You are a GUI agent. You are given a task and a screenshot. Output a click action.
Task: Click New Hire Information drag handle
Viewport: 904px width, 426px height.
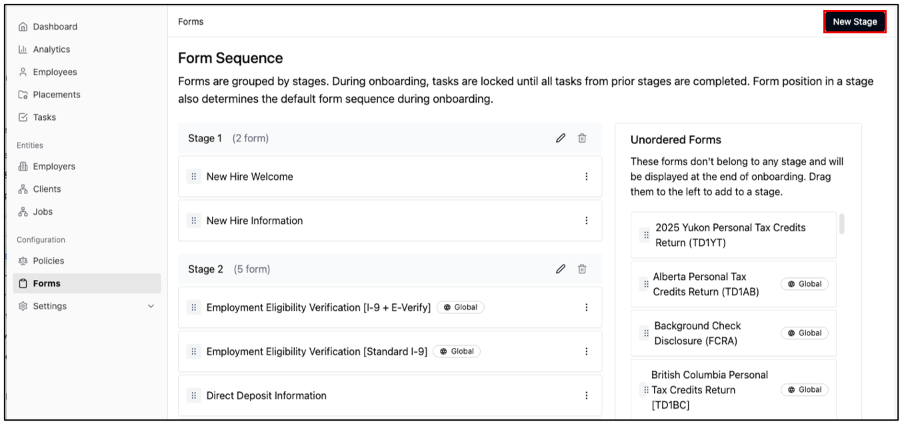point(194,220)
